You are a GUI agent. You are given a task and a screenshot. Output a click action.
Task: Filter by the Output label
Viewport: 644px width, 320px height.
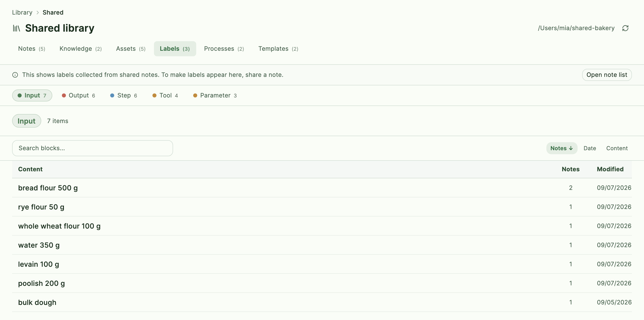tap(78, 95)
